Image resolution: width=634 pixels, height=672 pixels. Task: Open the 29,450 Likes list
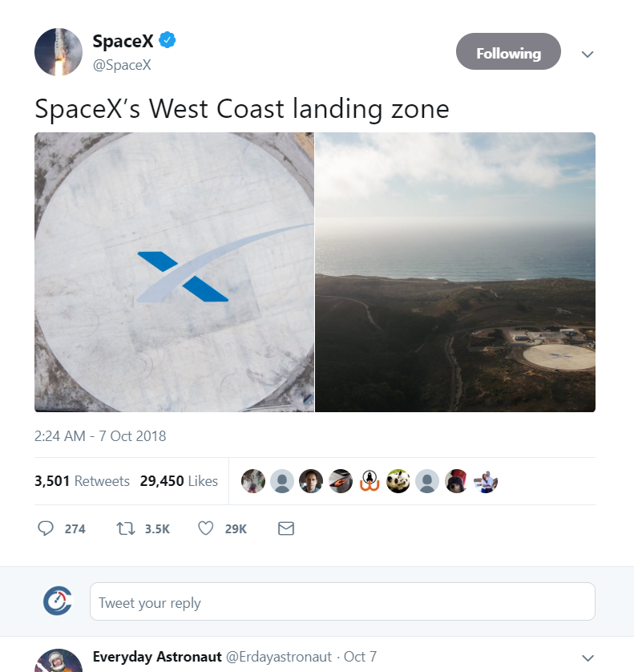tap(179, 481)
